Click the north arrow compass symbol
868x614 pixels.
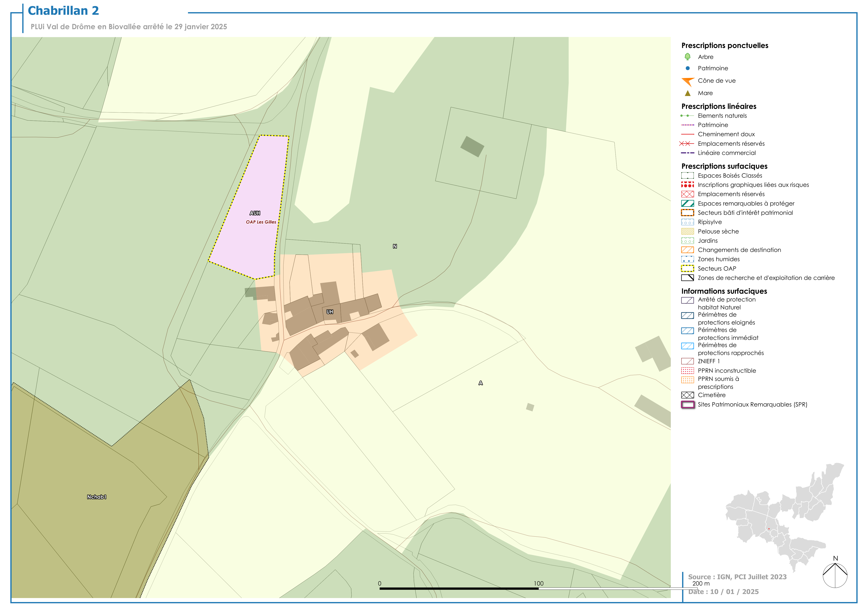coord(835,572)
